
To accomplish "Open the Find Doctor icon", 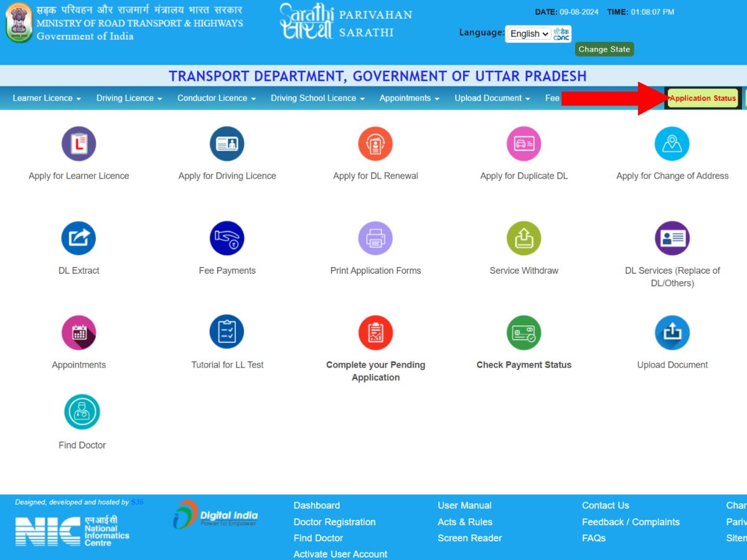I will [x=82, y=412].
